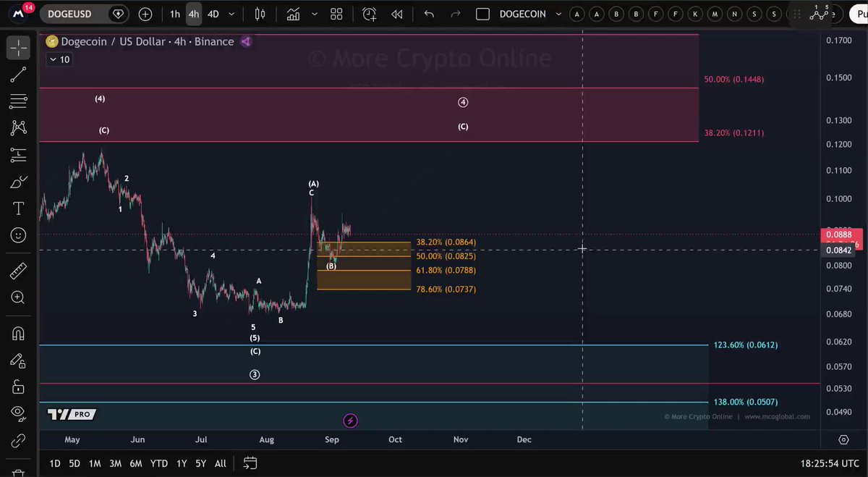Screen dimensions: 868x477
Task: Open the indicators panel
Action: [294, 14]
